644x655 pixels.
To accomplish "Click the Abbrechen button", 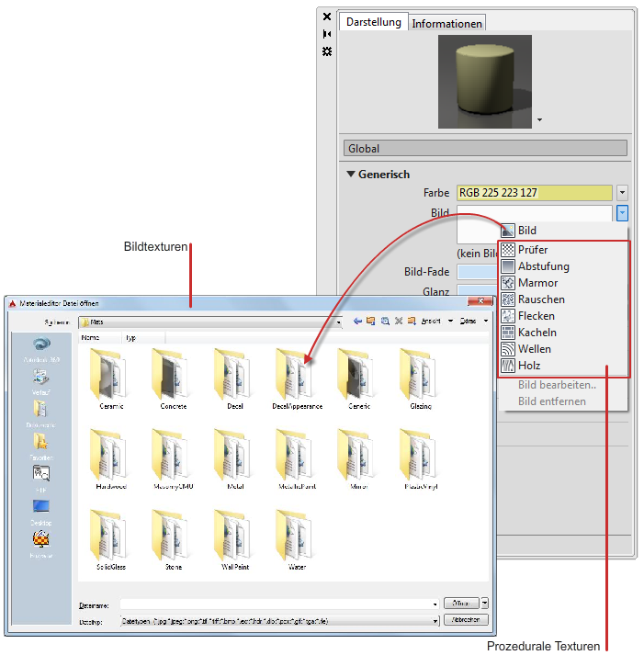I will [x=466, y=619].
